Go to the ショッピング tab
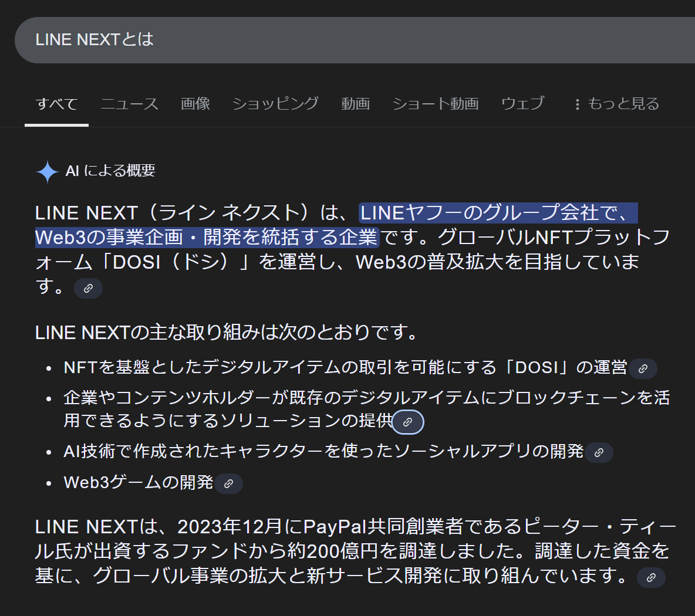Viewport: 695px width, 616px height. pos(275,104)
